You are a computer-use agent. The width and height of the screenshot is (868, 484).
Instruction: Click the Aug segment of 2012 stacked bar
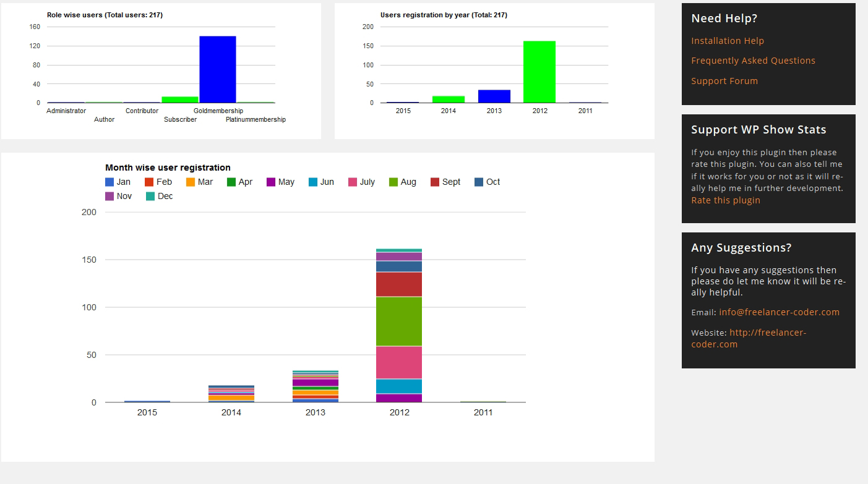[x=399, y=321]
